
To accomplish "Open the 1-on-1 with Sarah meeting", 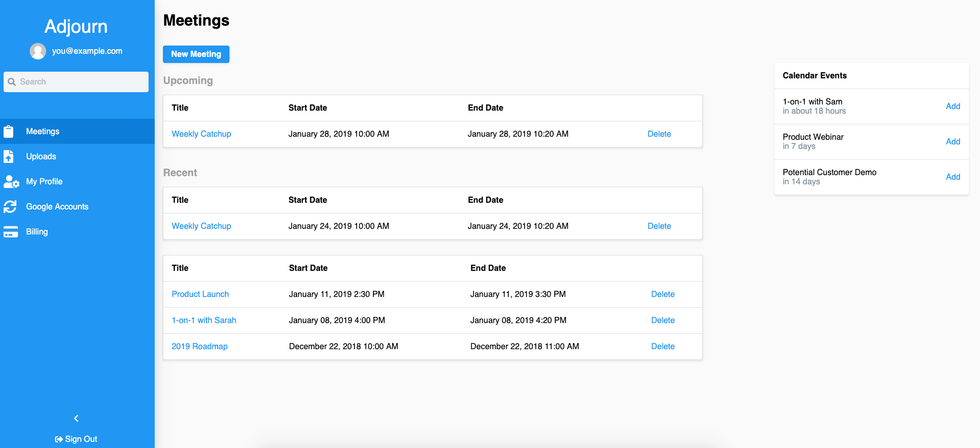I will (204, 321).
